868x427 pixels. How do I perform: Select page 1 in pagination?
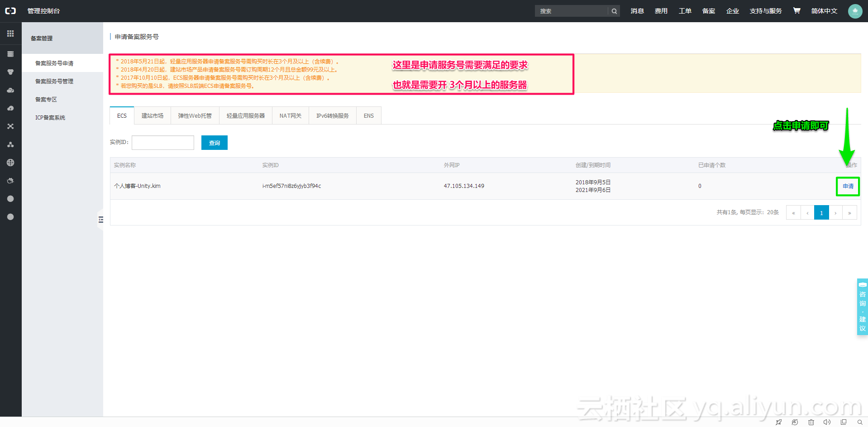tap(821, 212)
